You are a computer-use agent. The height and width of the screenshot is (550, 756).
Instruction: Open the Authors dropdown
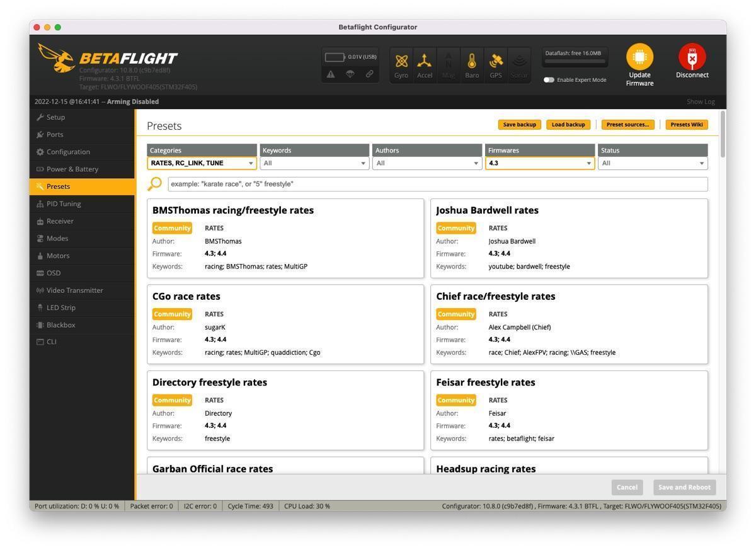[x=427, y=163]
